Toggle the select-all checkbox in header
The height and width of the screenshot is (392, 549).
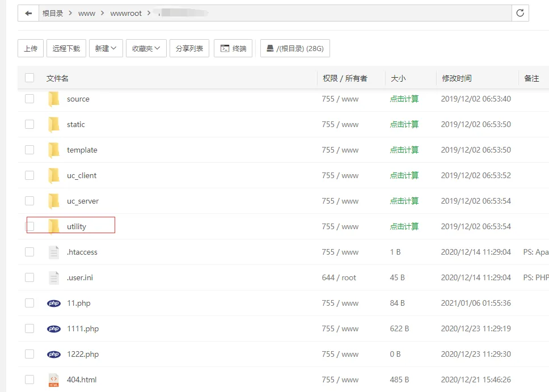pos(29,78)
